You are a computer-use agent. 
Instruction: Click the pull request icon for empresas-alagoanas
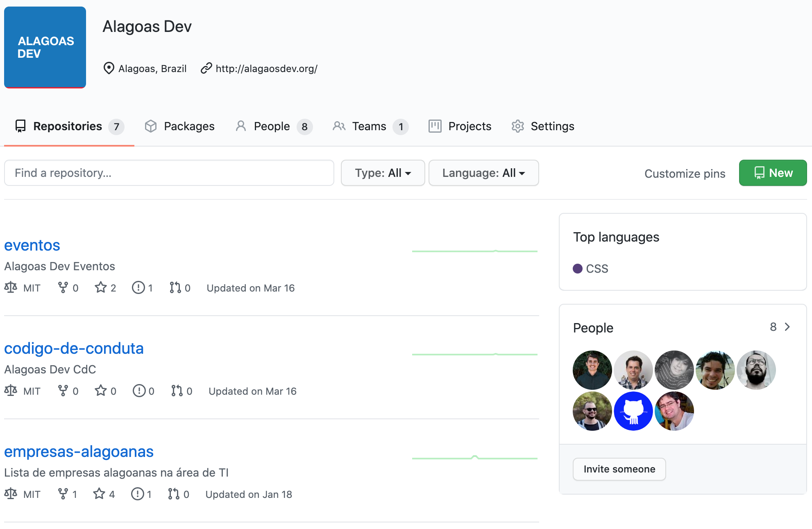(x=174, y=494)
